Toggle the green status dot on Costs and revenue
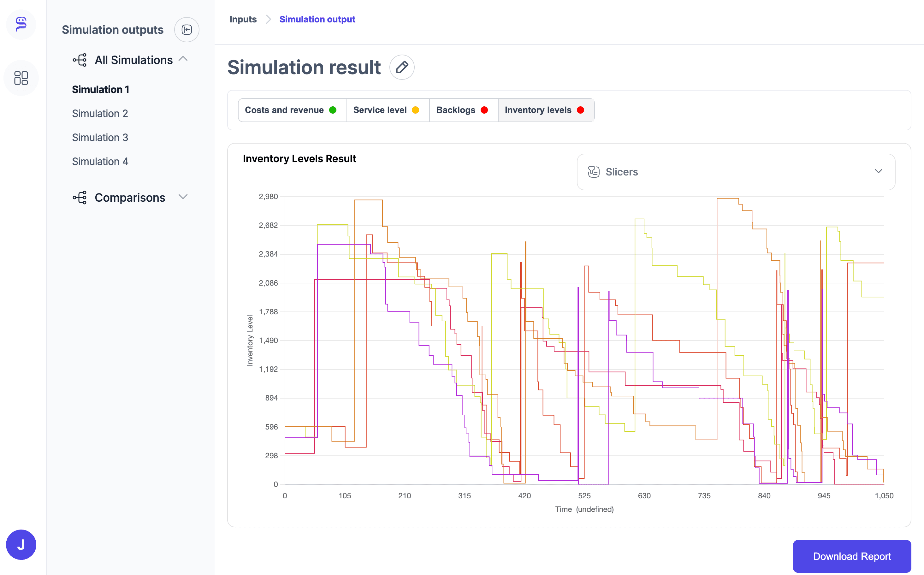Image resolution: width=924 pixels, height=575 pixels. pos(333,110)
